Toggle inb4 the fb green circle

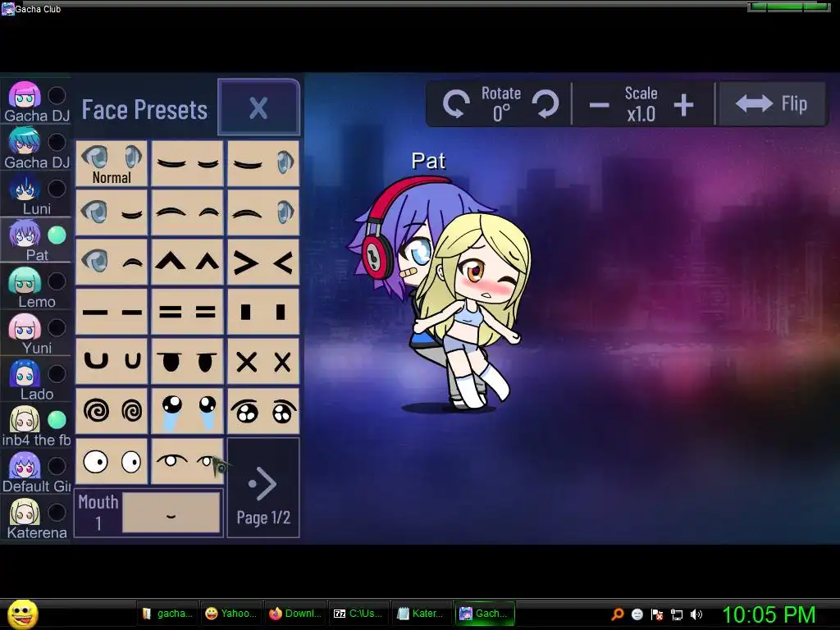57,420
